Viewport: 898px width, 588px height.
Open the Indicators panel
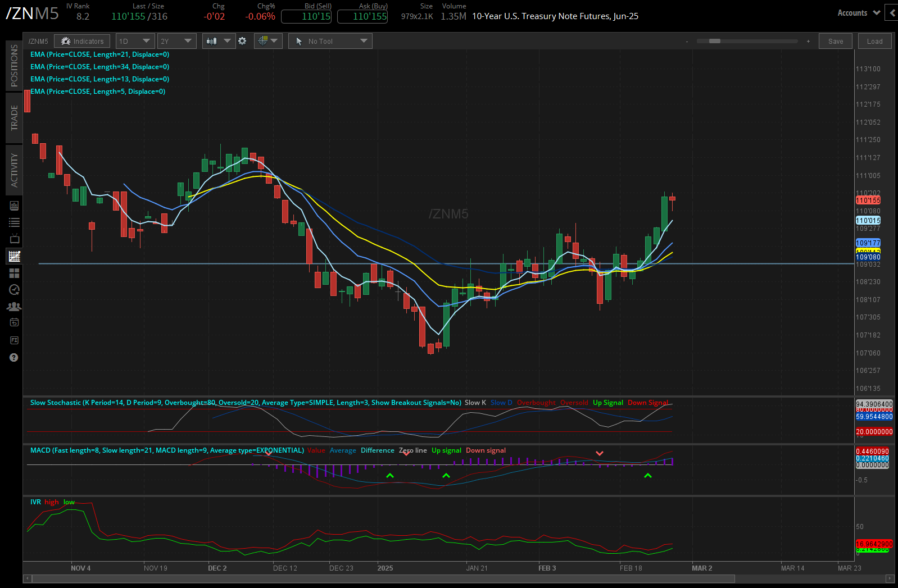[x=82, y=41]
